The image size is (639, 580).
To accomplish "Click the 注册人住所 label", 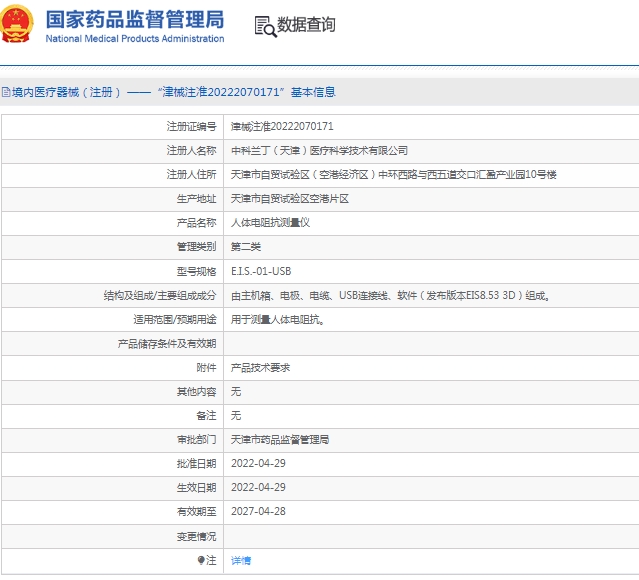I will 192,174.
